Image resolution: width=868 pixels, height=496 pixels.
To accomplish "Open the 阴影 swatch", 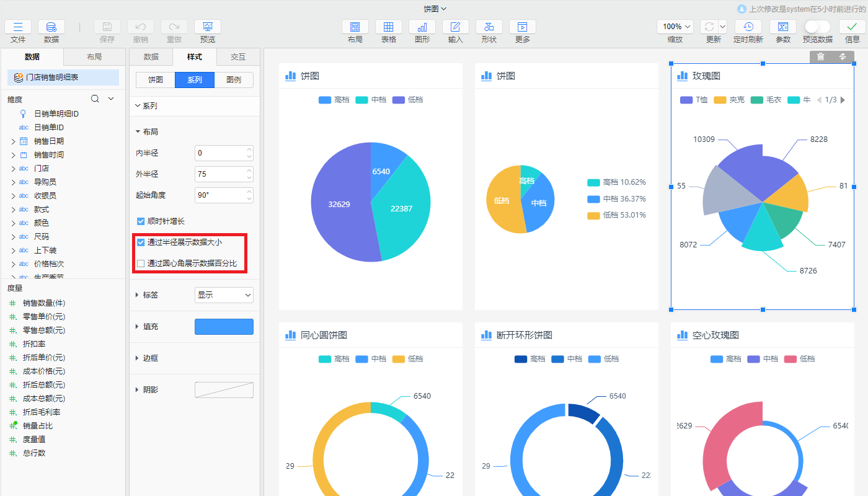I will point(224,390).
